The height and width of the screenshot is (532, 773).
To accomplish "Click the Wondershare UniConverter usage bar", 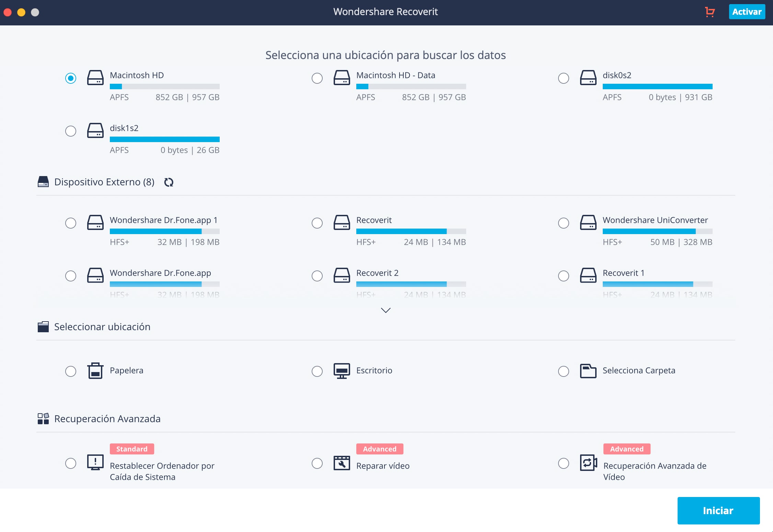I will click(658, 231).
